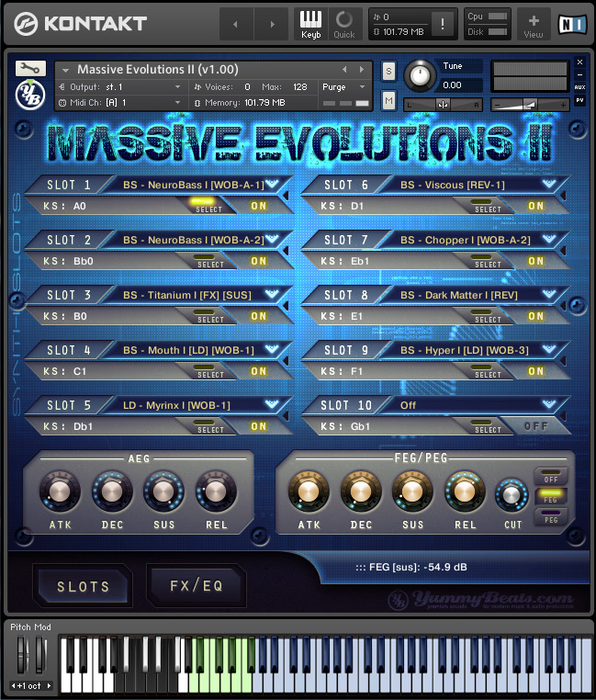
Task: Open the Quick-load browser icon
Action: (x=343, y=24)
